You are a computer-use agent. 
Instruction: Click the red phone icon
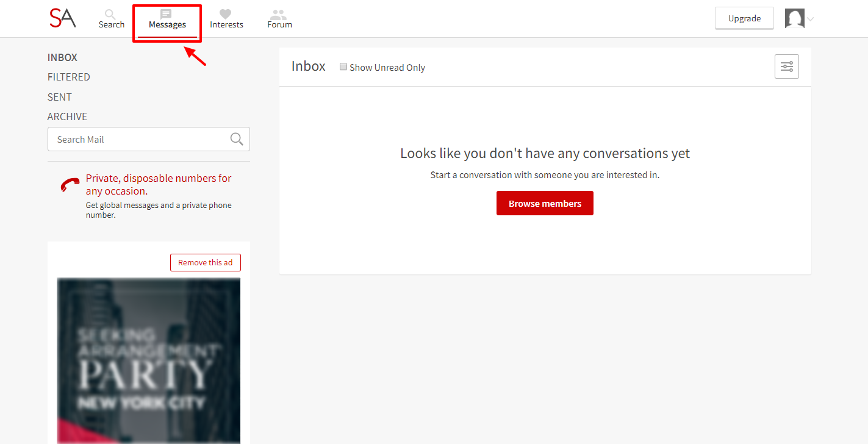pos(70,185)
